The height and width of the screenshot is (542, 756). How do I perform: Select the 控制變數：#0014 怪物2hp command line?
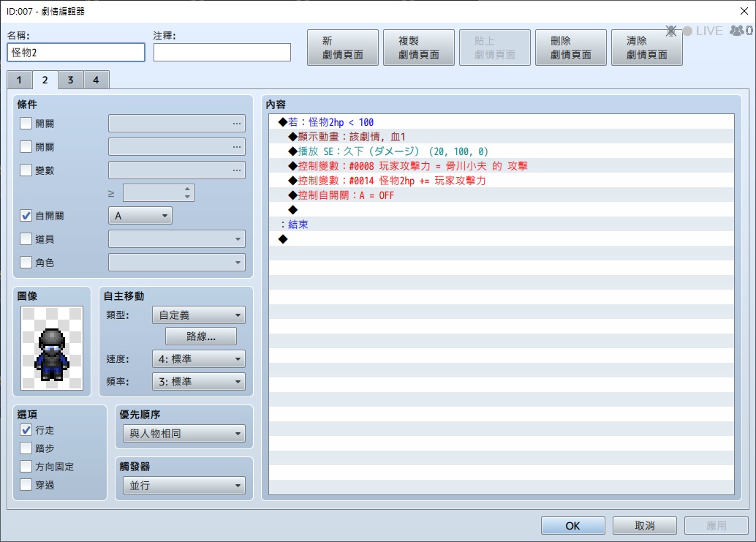tap(502, 181)
